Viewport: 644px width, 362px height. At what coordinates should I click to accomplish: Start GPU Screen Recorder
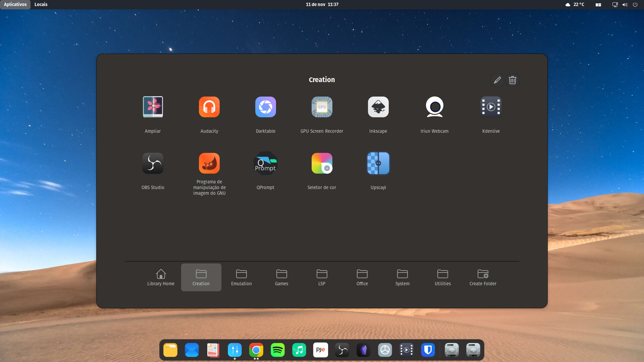322,107
